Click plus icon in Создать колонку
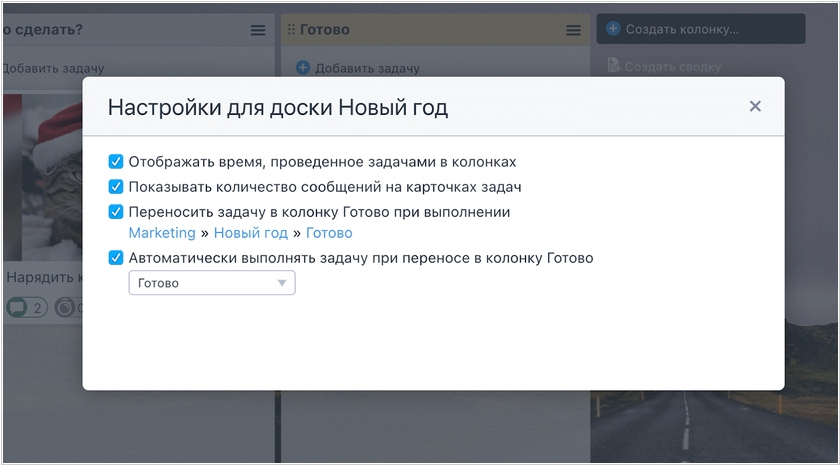The image size is (840, 465). point(613,28)
